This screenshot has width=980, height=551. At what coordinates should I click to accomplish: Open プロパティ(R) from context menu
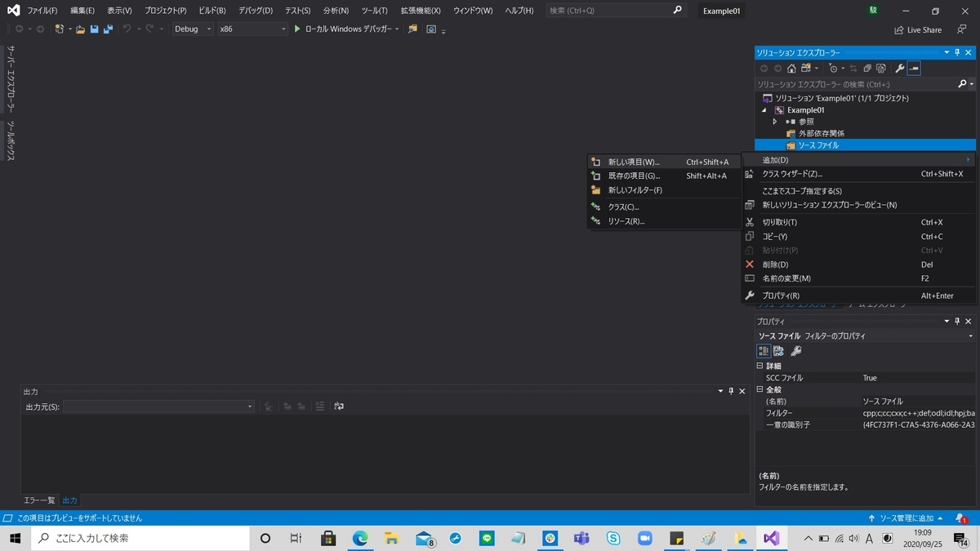(x=859, y=295)
